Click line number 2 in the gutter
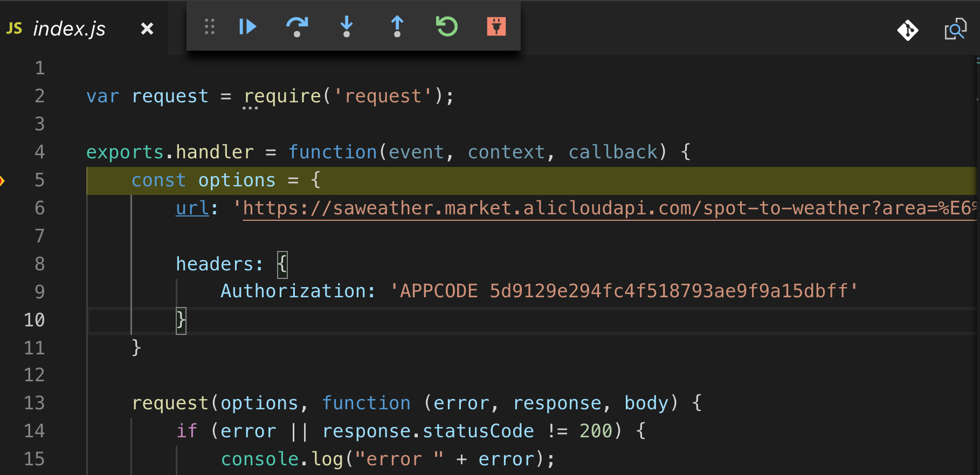980x475 pixels. click(39, 96)
